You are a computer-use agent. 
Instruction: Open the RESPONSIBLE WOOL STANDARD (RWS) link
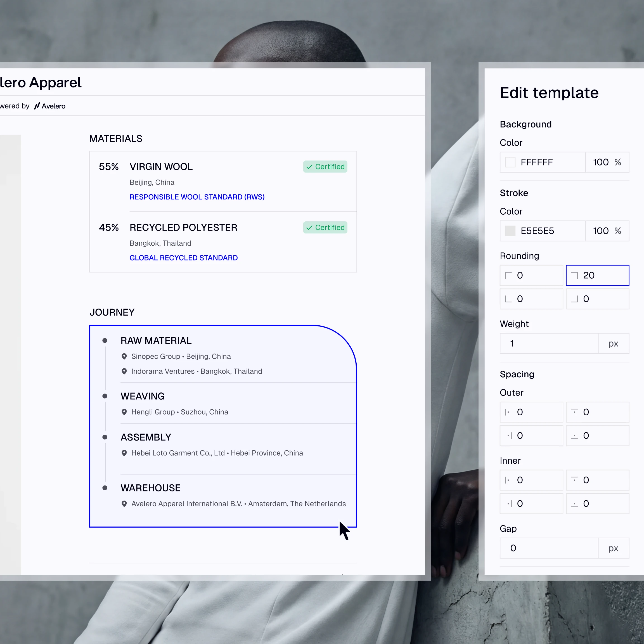pos(197,197)
